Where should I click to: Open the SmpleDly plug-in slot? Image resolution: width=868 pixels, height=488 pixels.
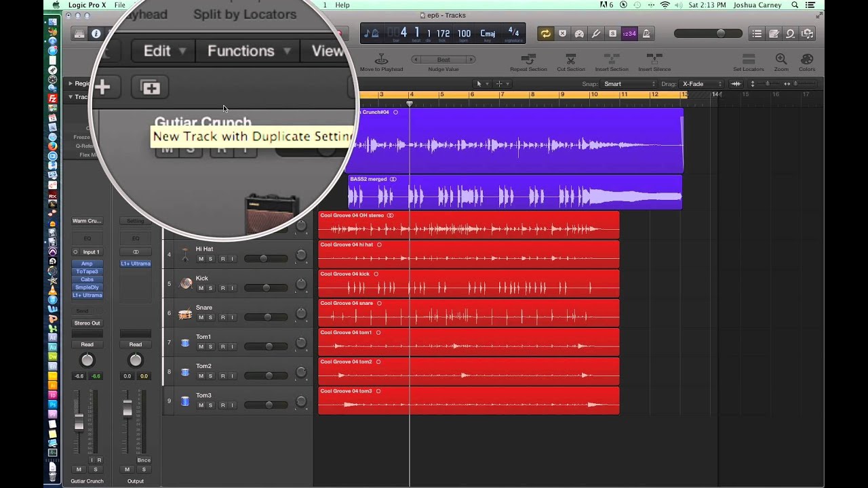pyautogui.click(x=87, y=287)
